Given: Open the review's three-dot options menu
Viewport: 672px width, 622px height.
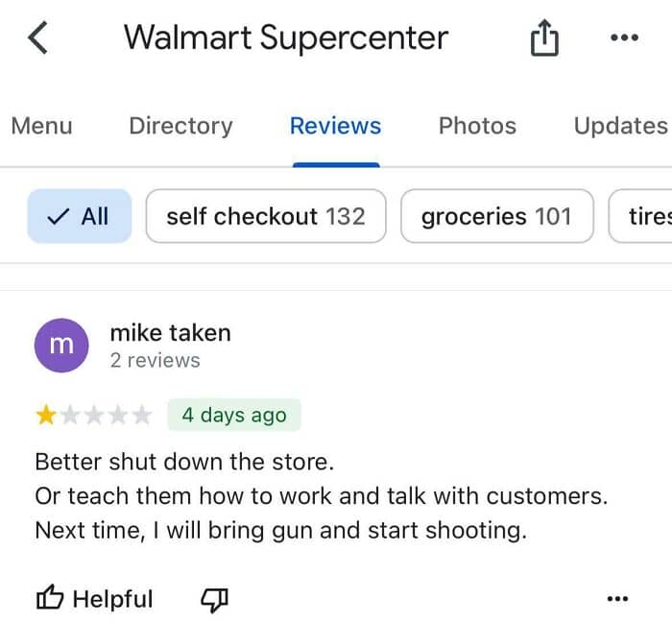Looking at the screenshot, I should pos(617,598).
